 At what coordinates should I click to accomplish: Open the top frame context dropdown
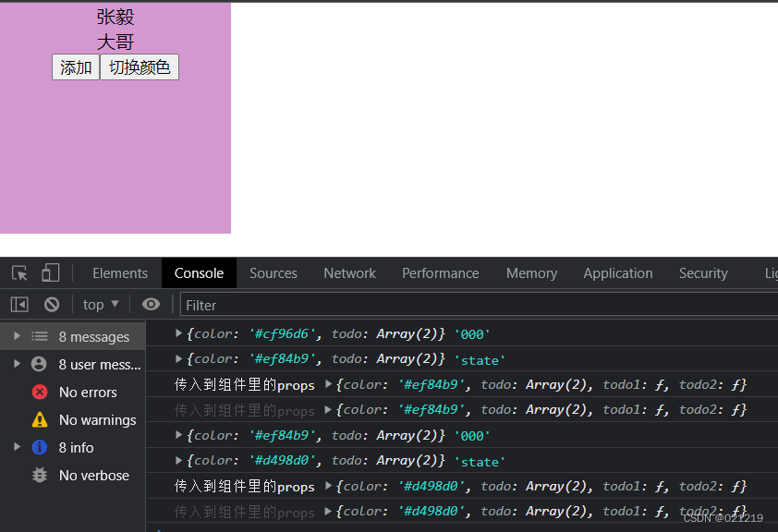[x=99, y=304]
